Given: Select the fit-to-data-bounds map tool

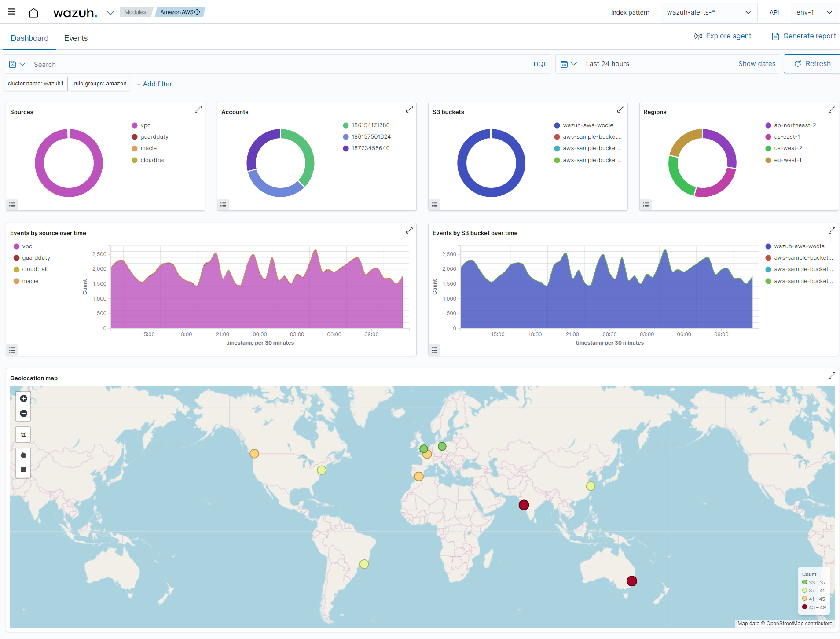Looking at the screenshot, I should (23, 435).
